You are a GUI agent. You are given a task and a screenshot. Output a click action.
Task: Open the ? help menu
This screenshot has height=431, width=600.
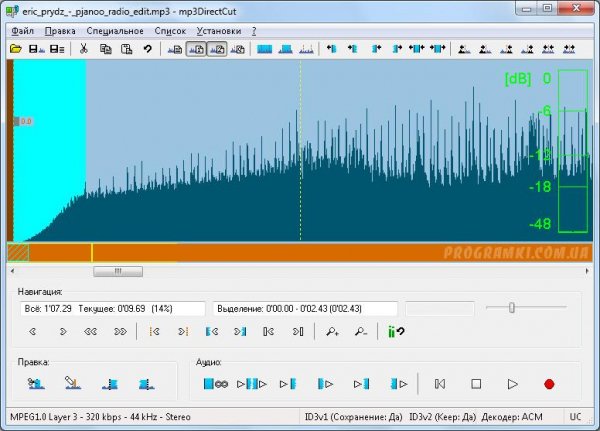pyautogui.click(x=254, y=31)
